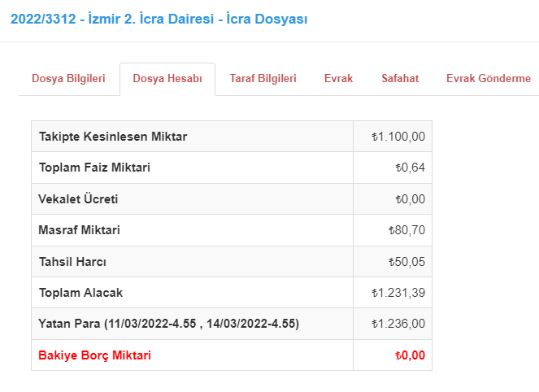Select the Takipte Kesinleşen Miktar row label

click(113, 137)
